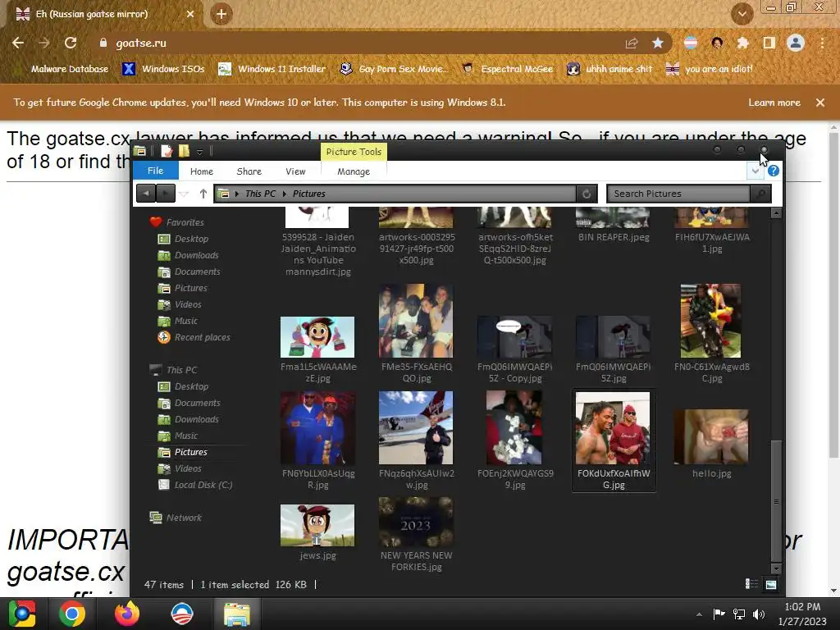Select Videos under Favorites
The image size is (840, 630).
pos(188,305)
